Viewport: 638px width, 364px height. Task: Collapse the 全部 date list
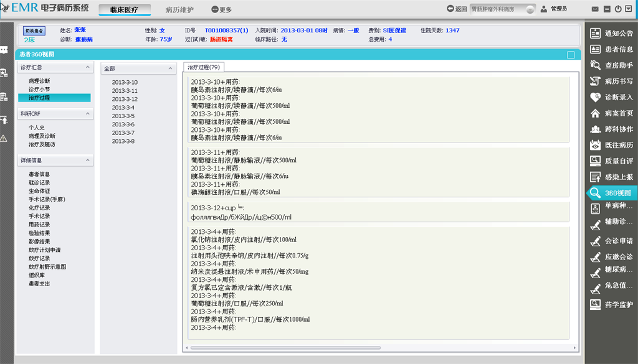click(x=170, y=69)
